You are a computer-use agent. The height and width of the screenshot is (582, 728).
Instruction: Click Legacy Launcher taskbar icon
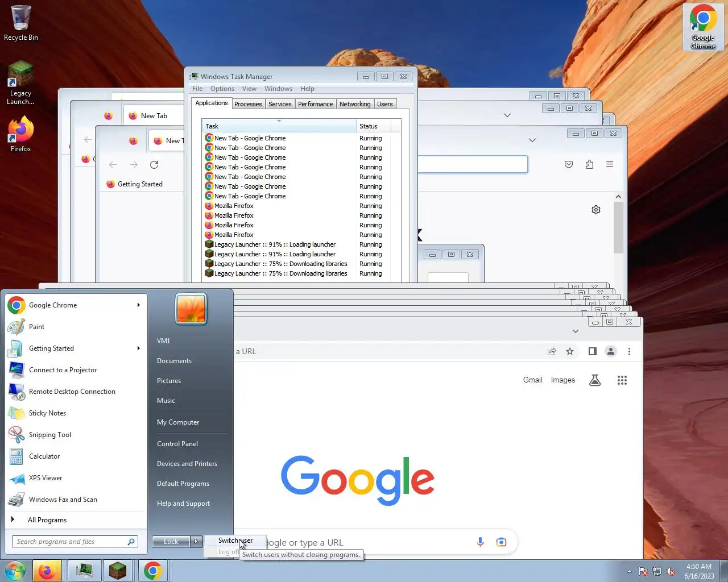tap(118, 571)
